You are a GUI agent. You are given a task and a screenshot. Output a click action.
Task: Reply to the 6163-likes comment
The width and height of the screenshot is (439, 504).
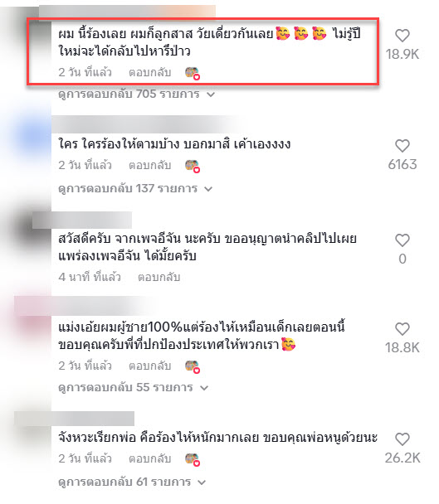point(149,165)
